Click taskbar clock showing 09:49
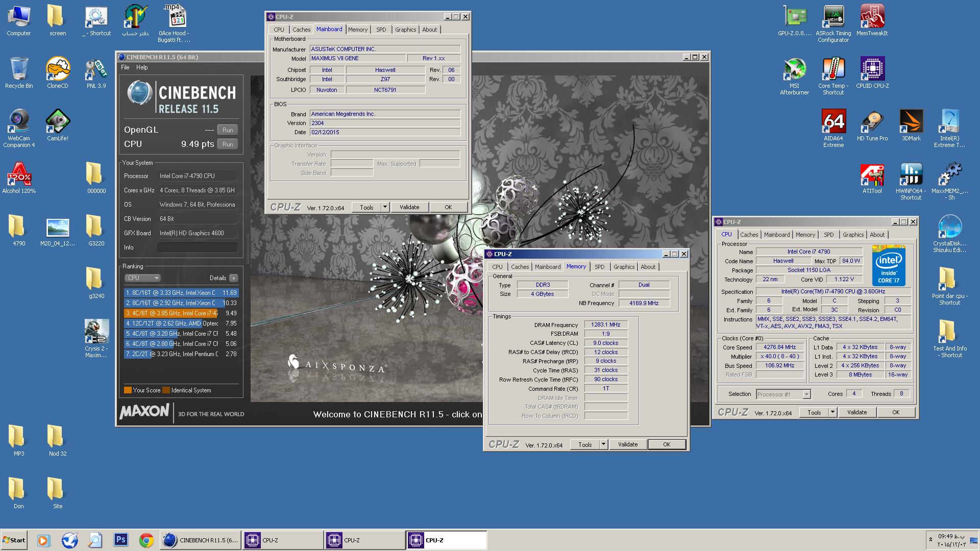 coord(951,536)
